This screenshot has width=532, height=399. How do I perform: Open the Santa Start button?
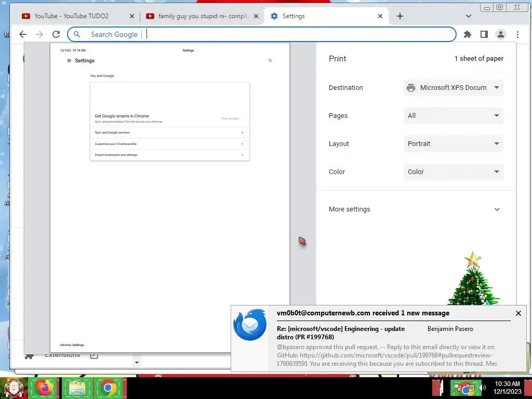pyautogui.click(x=14, y=388)
